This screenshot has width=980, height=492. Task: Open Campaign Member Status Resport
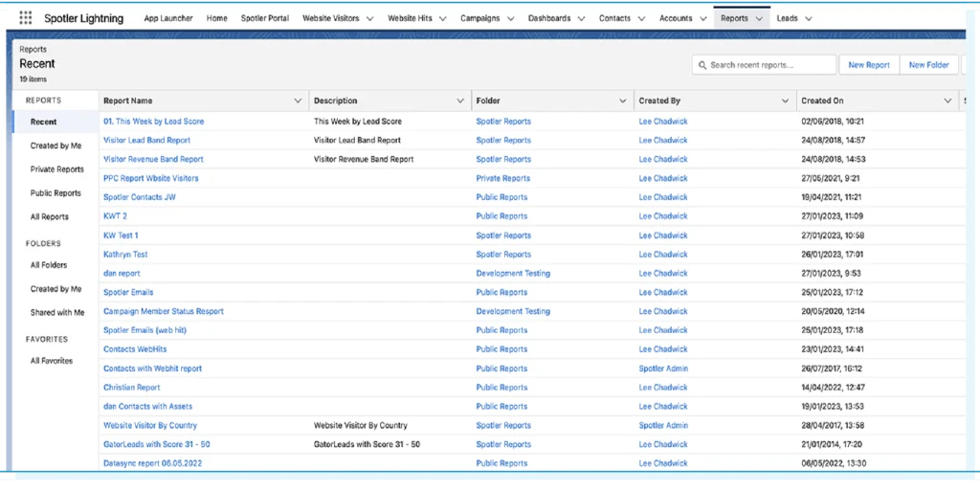[x=163, y=311]
